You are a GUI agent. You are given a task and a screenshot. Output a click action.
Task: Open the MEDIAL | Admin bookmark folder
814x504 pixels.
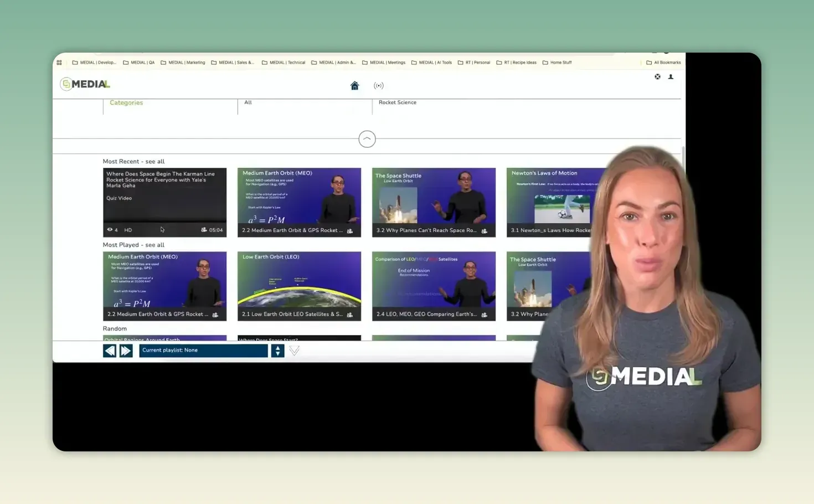333,63
